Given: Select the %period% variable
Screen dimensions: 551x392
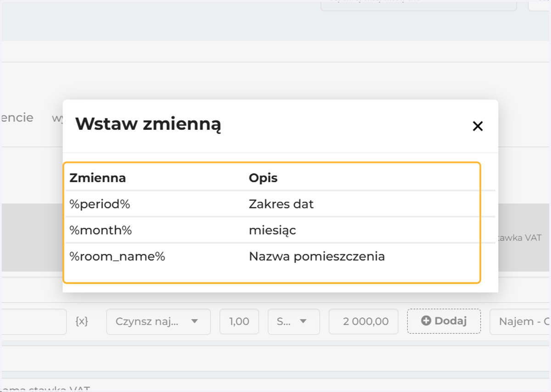Looking at the screenshot, I should pyautogui.click(x=100, y=204).
